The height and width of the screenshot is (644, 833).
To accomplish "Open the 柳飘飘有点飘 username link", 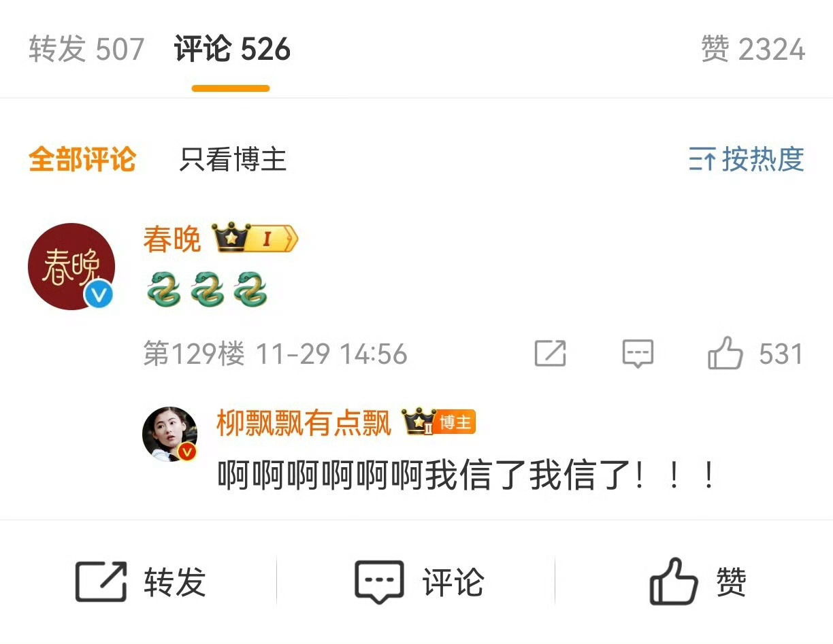I will pyautogui.click(x=304, y=422).
